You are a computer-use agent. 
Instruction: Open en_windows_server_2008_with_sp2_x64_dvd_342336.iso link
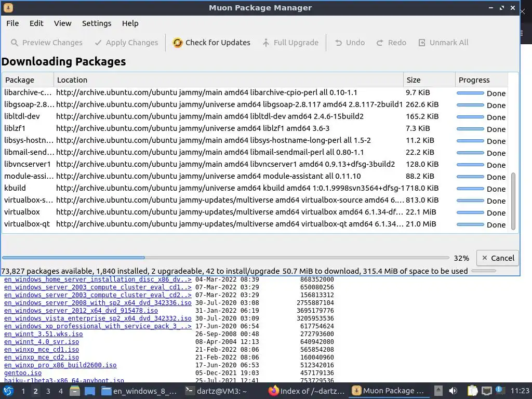pyautogui.click(x=98, y=303)
